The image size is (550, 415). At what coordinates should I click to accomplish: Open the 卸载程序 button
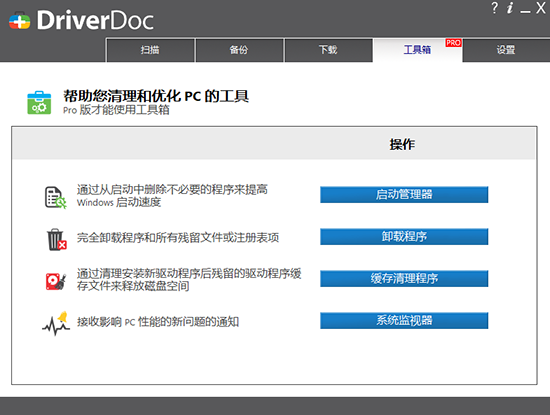pyautogui.click(x=404, y=236)
